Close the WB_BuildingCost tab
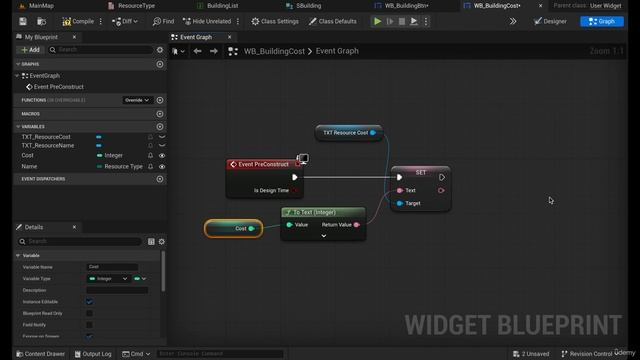The image size is (640, 360). (540, 6)
